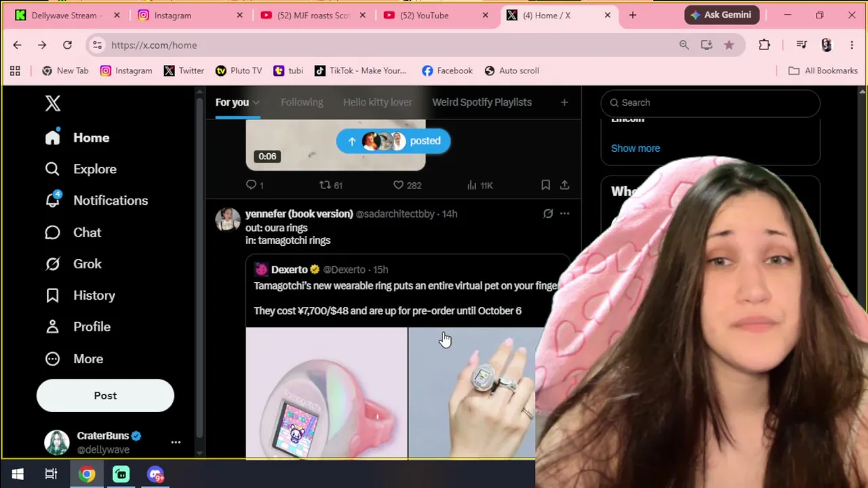This screenshot has height=488, width=868.
Task: Open the Tubi bookmark
Action: point(288,70)
